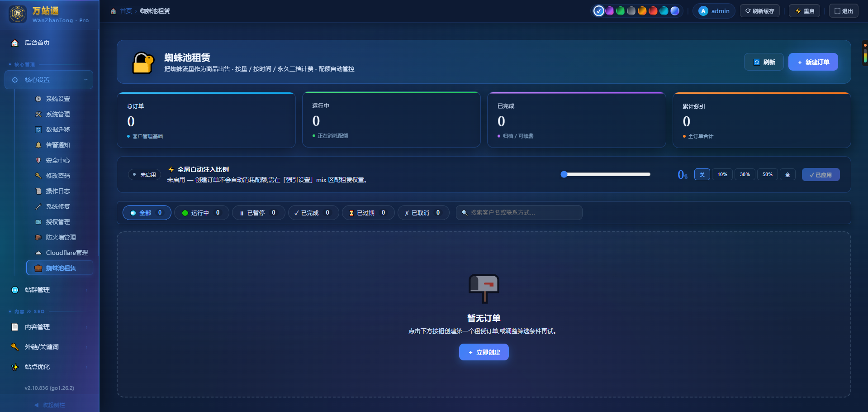Collapse the 核心设置 menu group
The height and width of the screenshot is (412, 868).
(x=49, y=80)
